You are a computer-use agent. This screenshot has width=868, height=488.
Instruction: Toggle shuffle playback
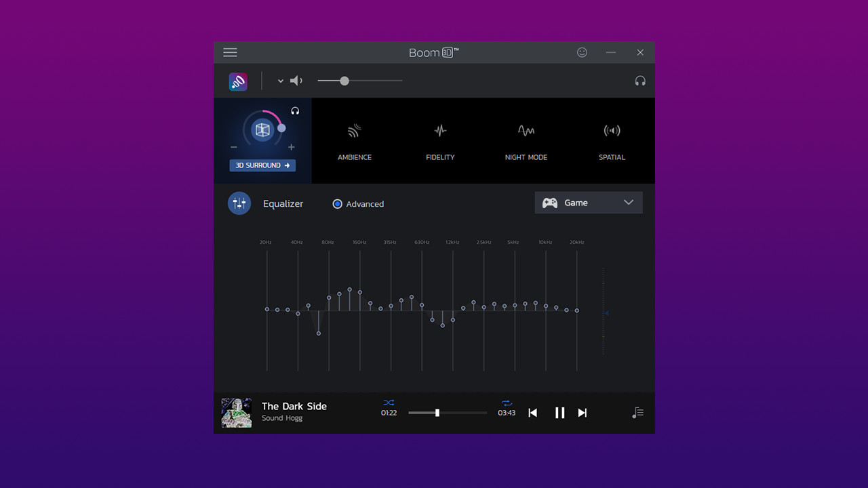point(389,403)
